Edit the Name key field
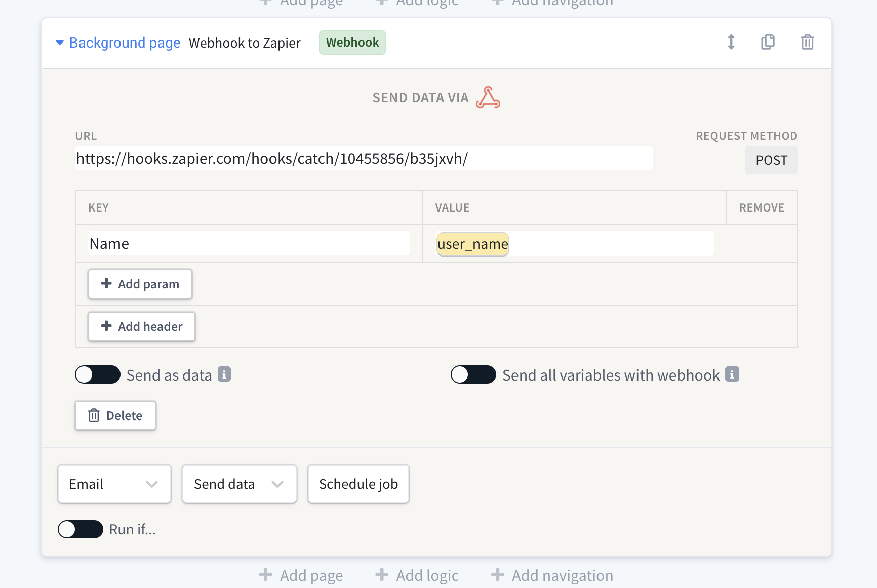The width and height of the screenshot is (877, 588). (x=249, y=243)
